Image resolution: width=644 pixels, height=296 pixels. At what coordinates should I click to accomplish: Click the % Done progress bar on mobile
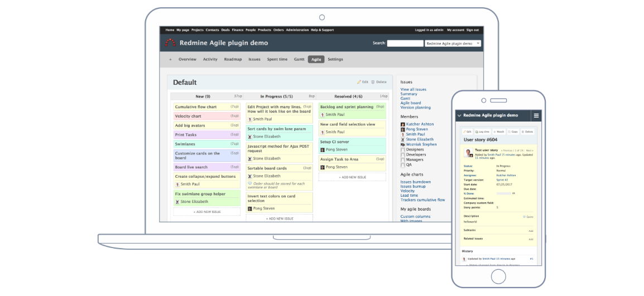pos(504,193)
